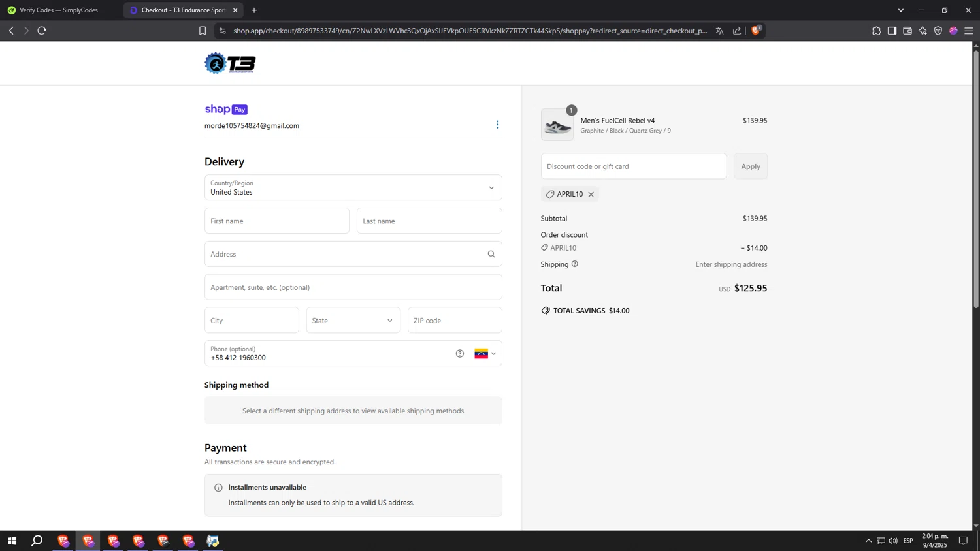The width and height of the screenshot is (980, 551).
Task: Close the Checkout - T3 Endurance Sports tab
Action: tap(235, 10)
